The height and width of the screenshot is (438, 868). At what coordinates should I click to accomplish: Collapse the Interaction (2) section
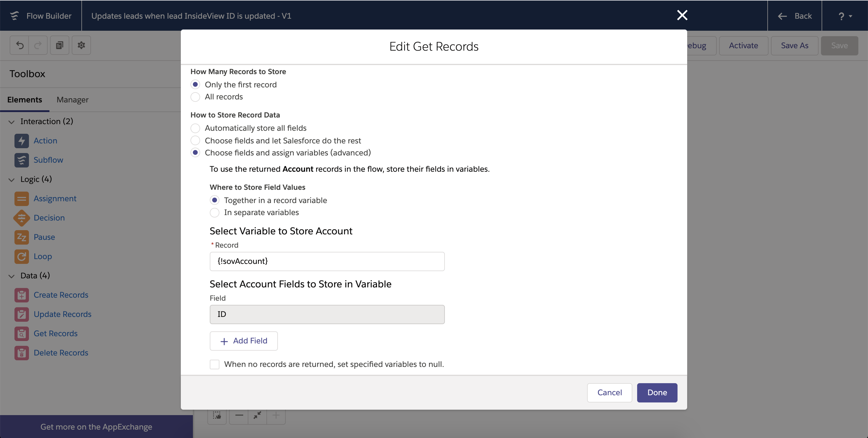click(x=11, y=121)
